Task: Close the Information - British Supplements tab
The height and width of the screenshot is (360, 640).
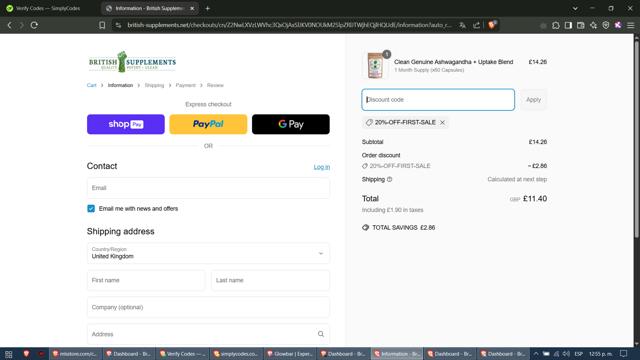Action: 192,8
